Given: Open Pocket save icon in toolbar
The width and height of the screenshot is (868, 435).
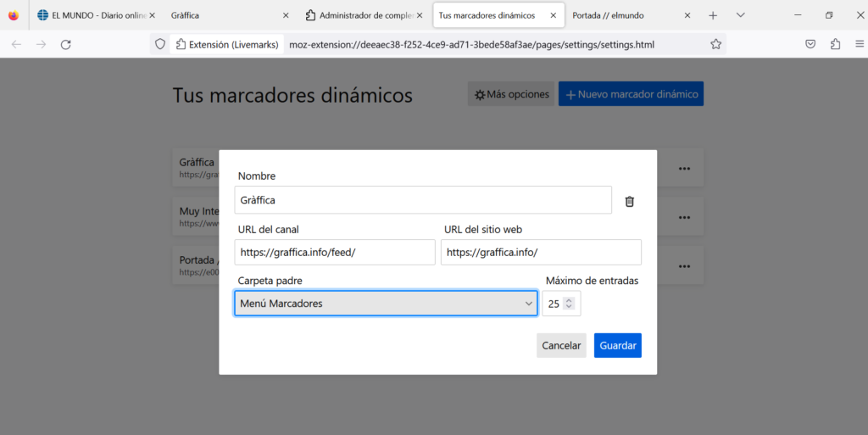Looking at the screenshot, I should pos(810,44).
